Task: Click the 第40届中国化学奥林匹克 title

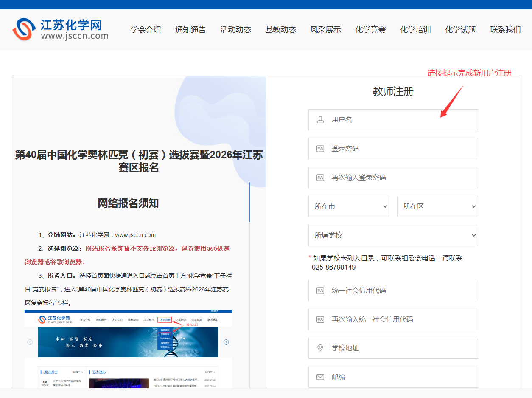Action: (x=139, y=161)
